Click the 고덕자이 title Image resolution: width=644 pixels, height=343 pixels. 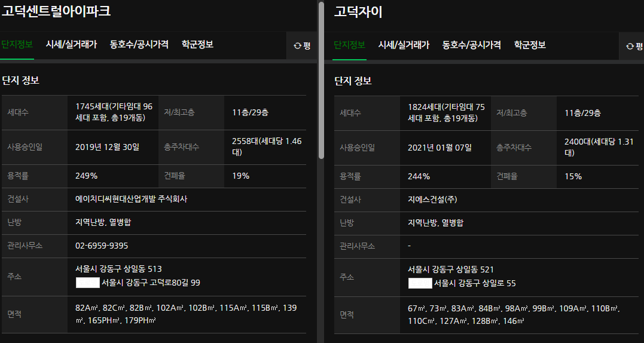pos(358,12)
